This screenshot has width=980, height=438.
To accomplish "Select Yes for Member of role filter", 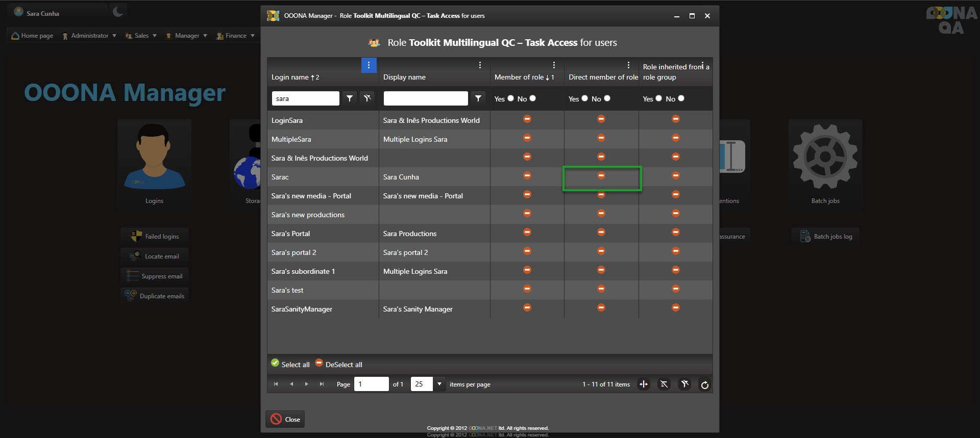I will (510, 98).
